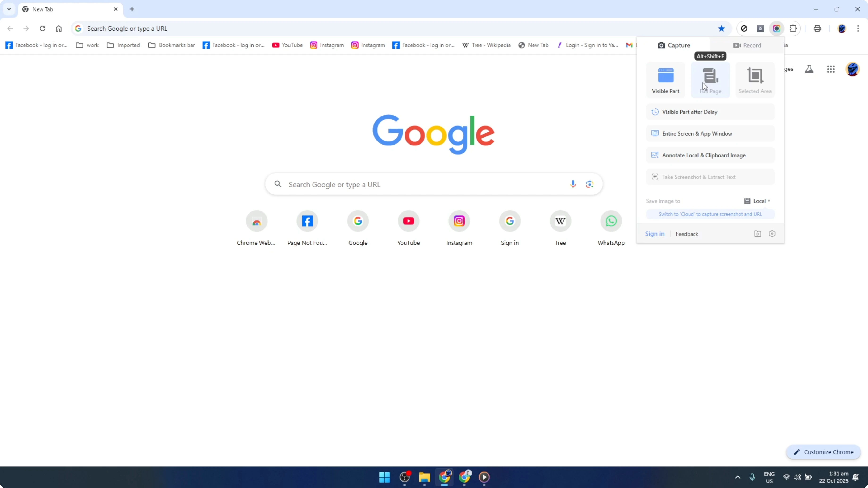Open "Annotate Local & Clipboard Image"
868x488 pixels.
[x=710, y=155]
